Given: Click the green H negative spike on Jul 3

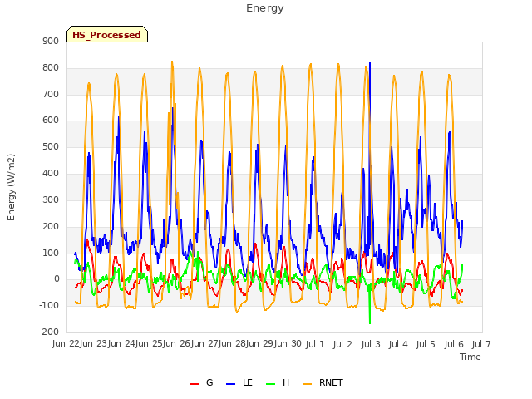Looking at the screenshot, I should click(x=370, y=323).
